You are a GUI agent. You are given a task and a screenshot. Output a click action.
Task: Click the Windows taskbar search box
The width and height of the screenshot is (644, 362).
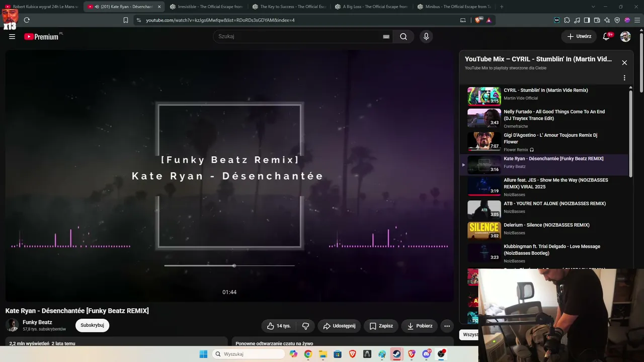tap(249, 354)
